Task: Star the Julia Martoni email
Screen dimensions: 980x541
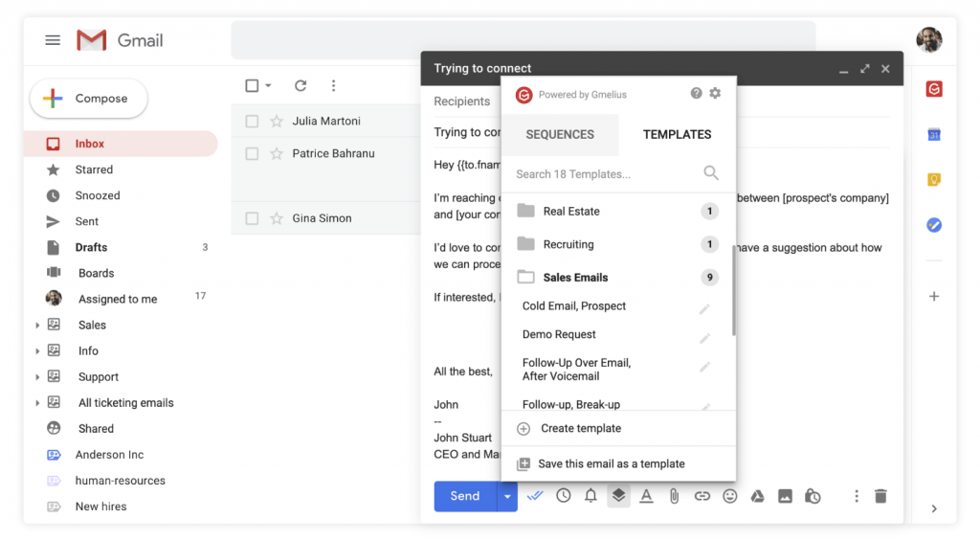Action: pos(277,122)
